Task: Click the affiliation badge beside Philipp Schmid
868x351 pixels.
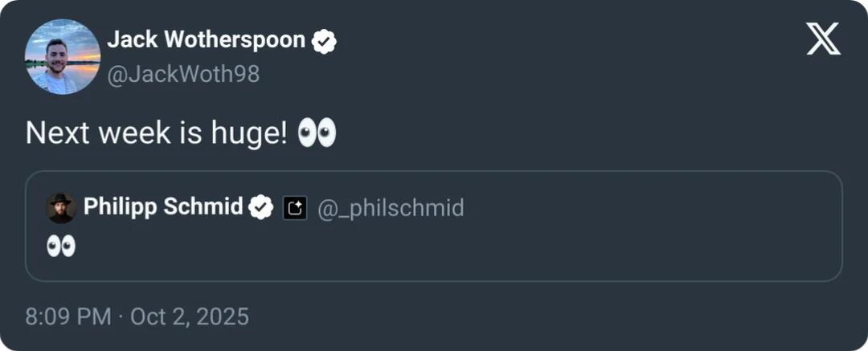Action: [x=295, y=209]
